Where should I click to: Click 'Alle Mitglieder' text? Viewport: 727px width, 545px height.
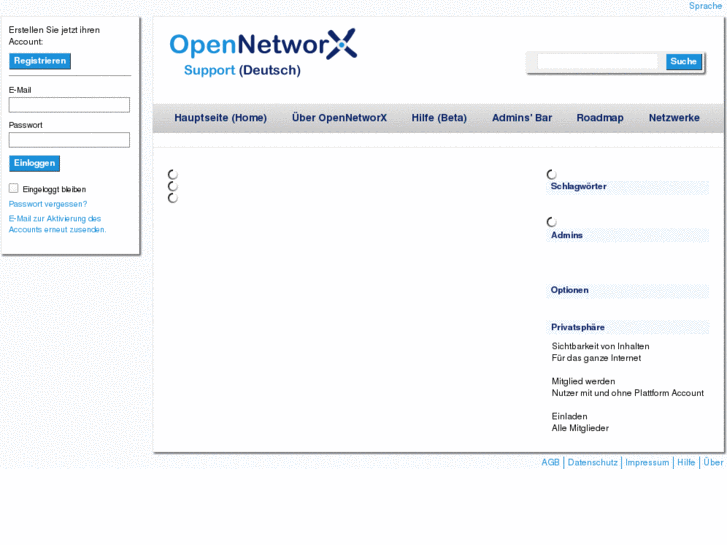[580, 428]
